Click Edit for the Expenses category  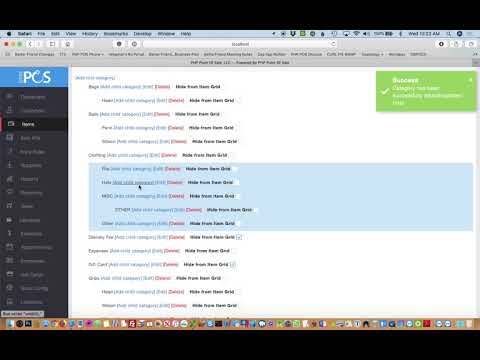(x=157, y=251)
